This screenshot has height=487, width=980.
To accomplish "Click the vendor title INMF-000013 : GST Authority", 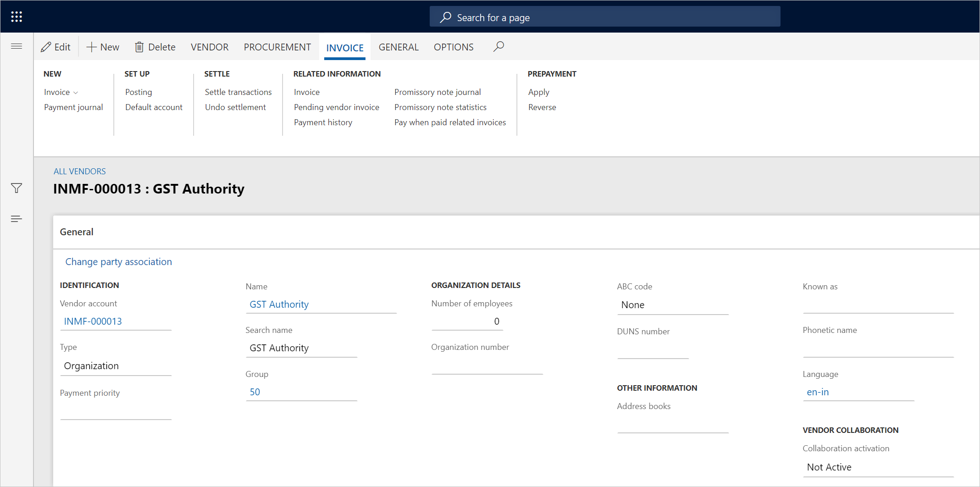I will [149, 189].
